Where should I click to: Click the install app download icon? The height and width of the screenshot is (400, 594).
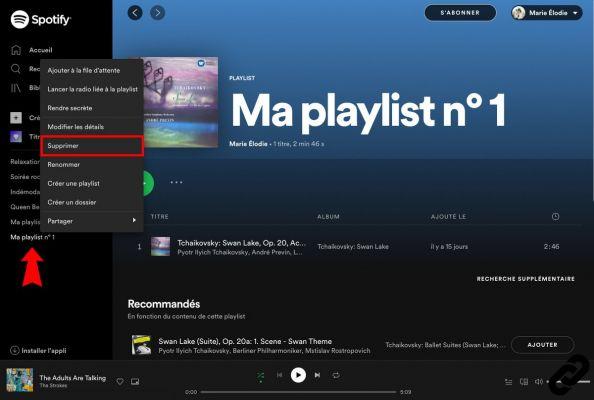tap(14, 350)
